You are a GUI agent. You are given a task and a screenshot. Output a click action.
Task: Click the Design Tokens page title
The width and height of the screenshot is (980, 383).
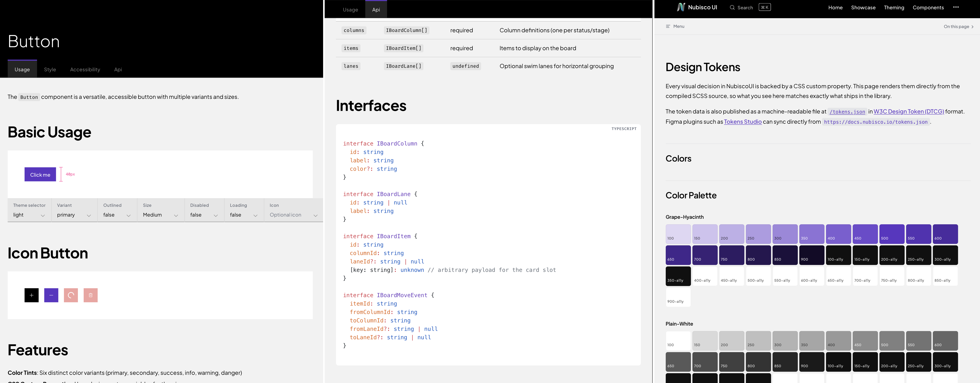703,67
